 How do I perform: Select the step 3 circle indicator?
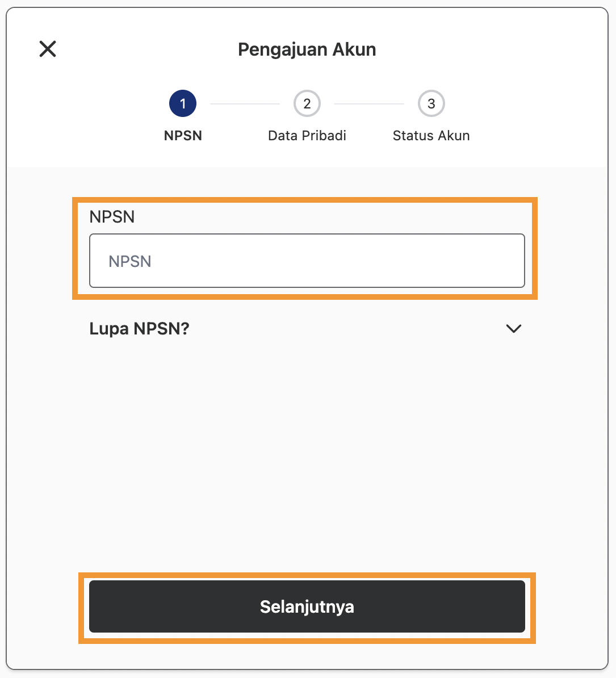point(431,104)
